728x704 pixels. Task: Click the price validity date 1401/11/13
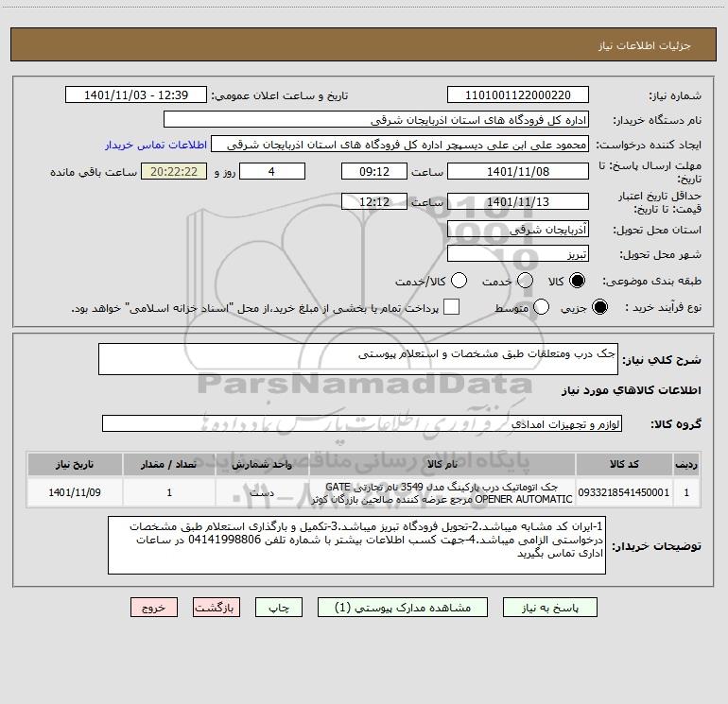click(518, 201)
